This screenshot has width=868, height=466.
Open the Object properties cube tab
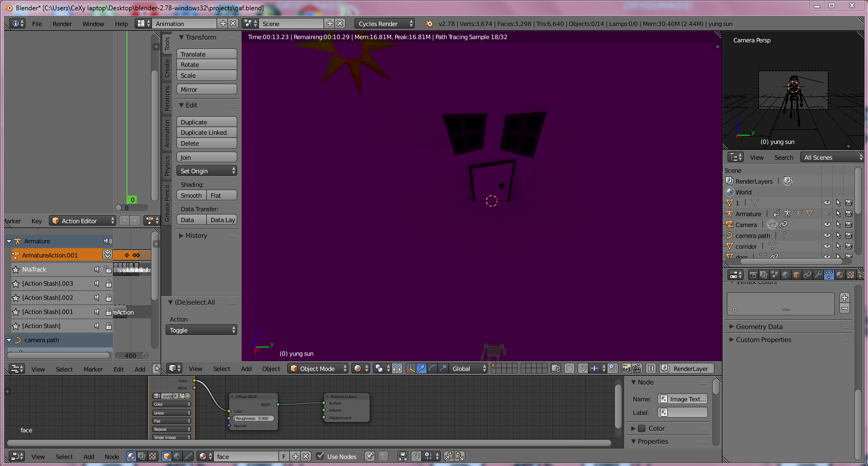coord(796,275)
